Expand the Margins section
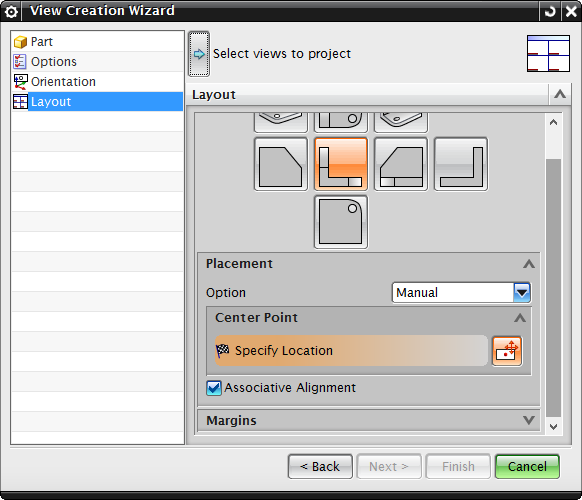This screenshot has height=500, width=582. [529, 420]
